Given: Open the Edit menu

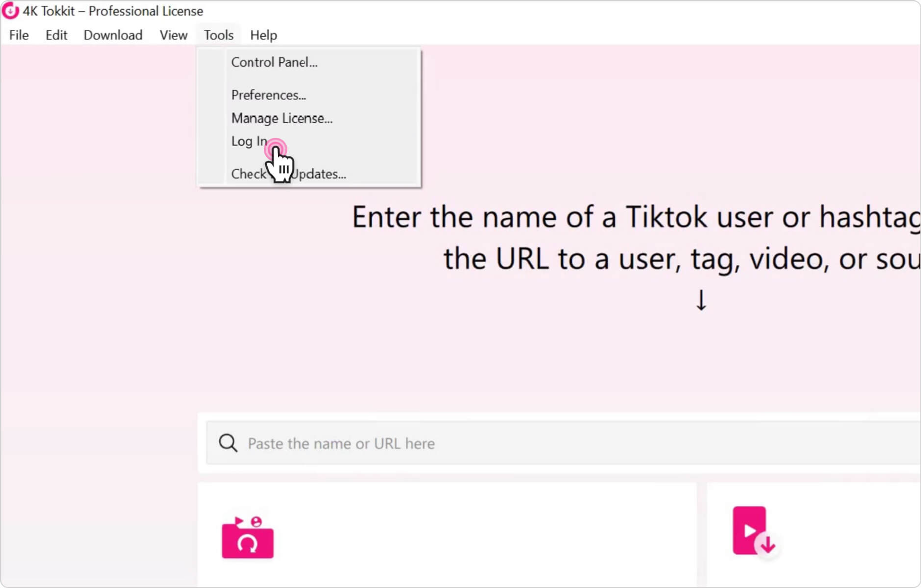Looking at the screenshot, I should (x=56, y=35).
